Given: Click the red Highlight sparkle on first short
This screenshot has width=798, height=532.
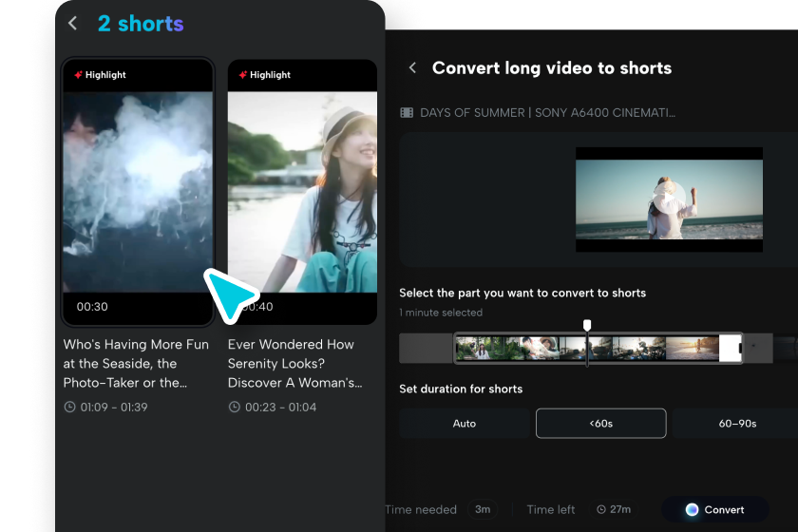Looking at the screenshot, I should 78,75.
